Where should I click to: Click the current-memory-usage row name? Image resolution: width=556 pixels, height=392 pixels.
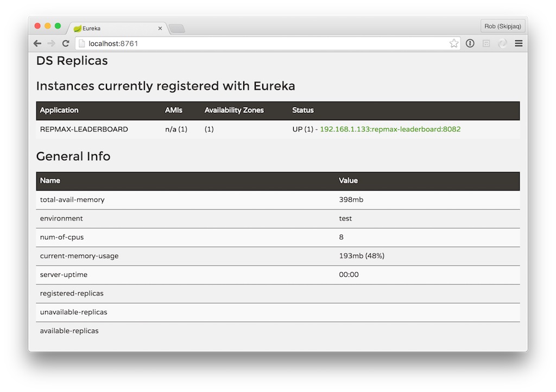pos(79,256)
